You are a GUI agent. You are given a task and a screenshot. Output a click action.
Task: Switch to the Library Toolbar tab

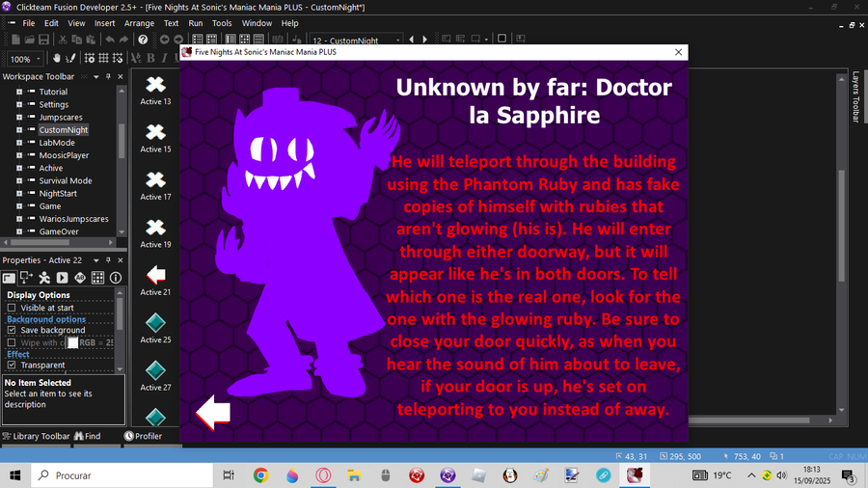pos(36,436)
